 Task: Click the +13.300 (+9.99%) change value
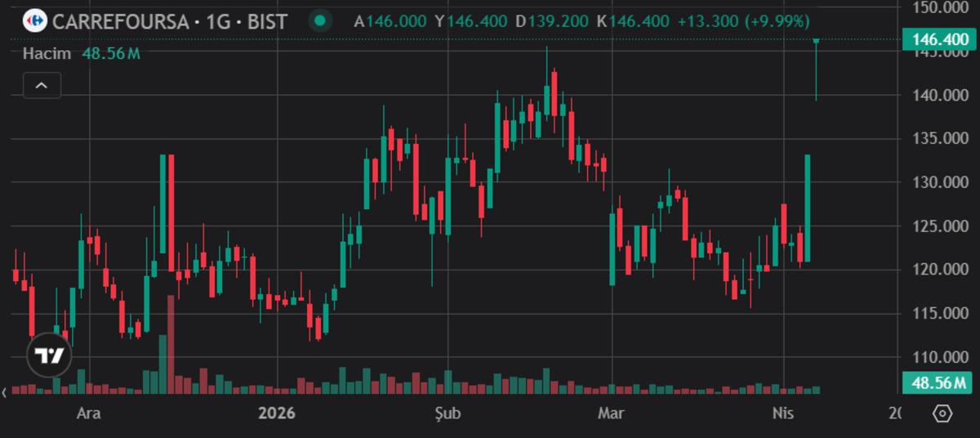tap(744, 20)
